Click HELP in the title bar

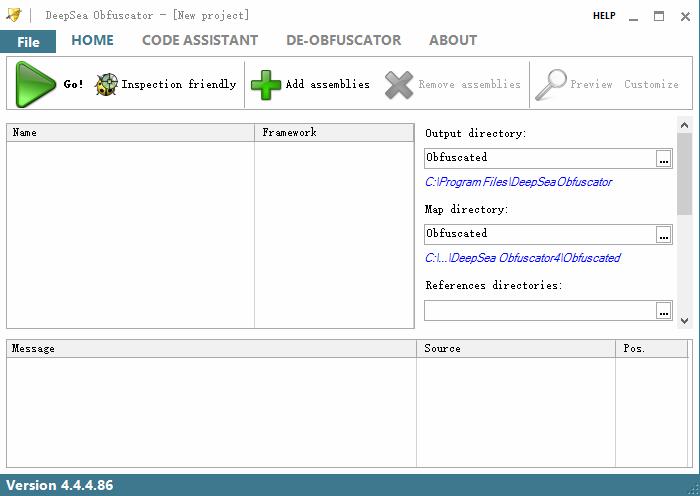click(604, 16)
